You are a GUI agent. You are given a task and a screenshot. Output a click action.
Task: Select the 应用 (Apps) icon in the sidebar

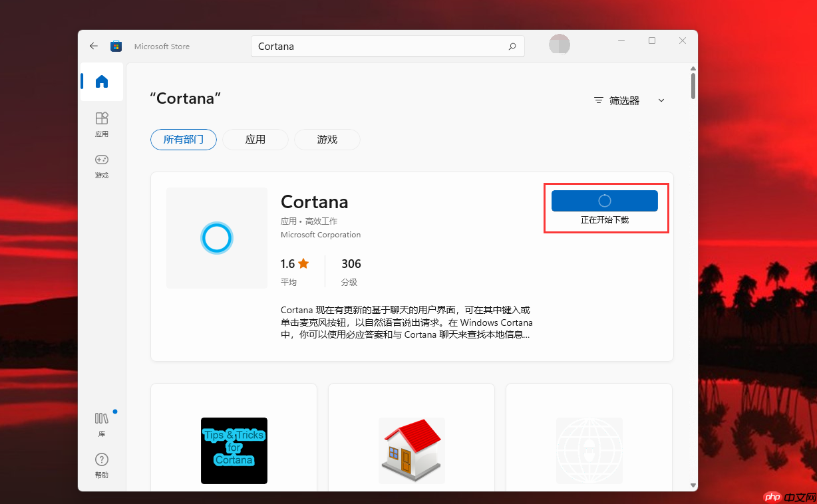click(101, 125)
